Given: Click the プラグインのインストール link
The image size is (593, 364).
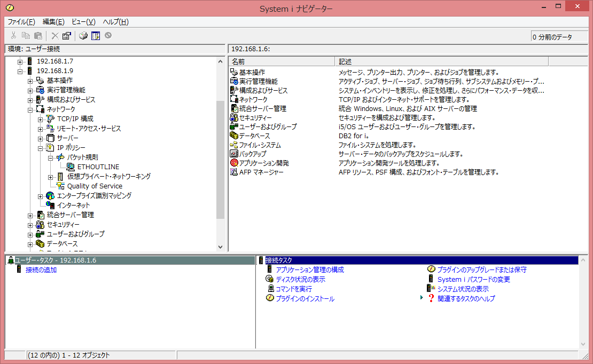Looking at the screenshot, I should pos(305,299).
